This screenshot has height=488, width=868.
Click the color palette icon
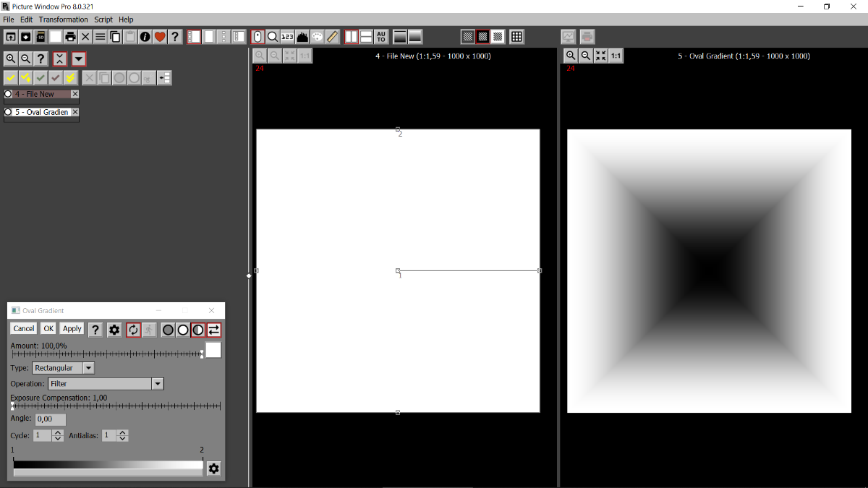(x=317, y=37)
